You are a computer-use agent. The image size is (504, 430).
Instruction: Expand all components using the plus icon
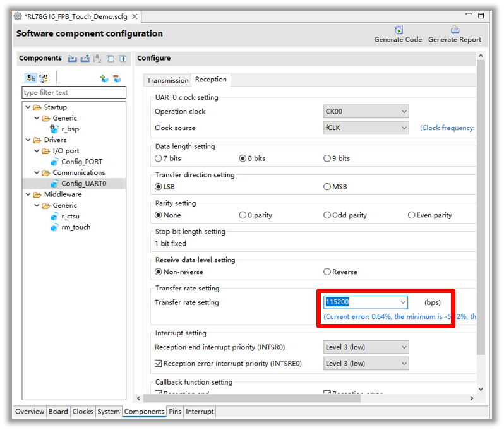[x=123, y=59]
